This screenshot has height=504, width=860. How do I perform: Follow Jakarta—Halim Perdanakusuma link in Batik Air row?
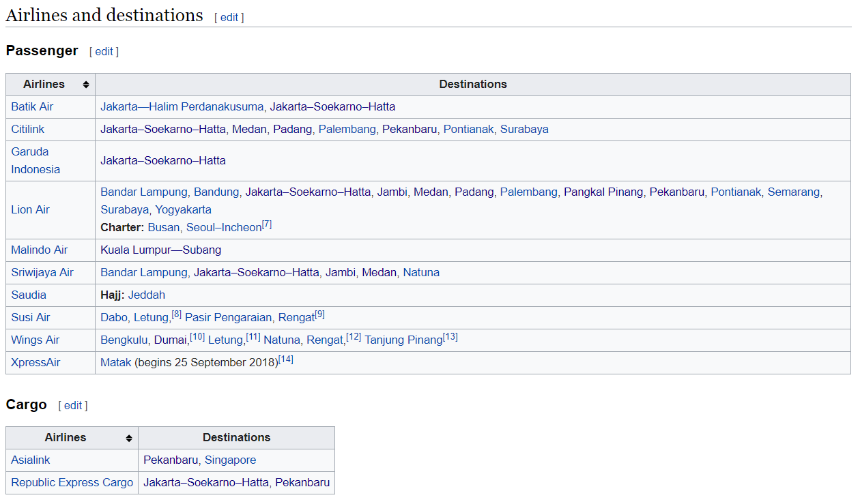(182, 107)
